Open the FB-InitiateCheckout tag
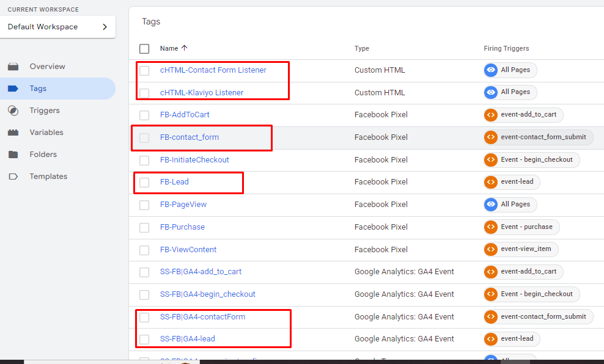The image size is (604, 364). pyautogui.click(x=195, y=159)
